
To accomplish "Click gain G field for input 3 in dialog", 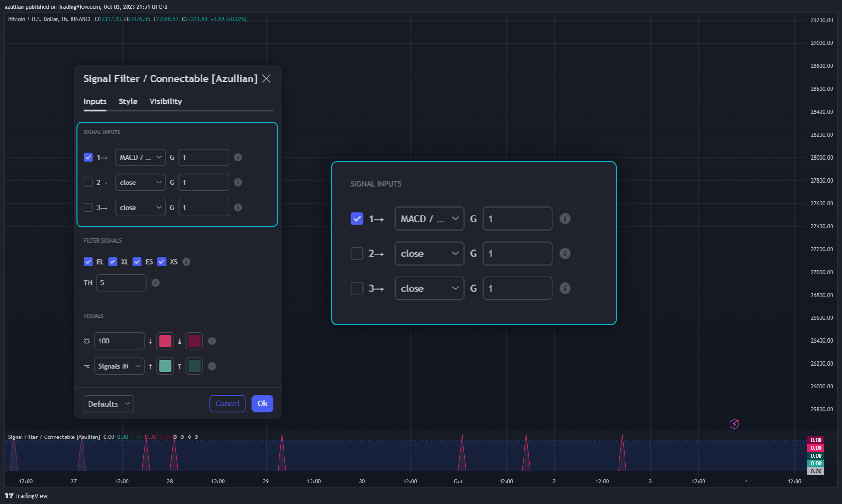I will [x=204, y=208].
